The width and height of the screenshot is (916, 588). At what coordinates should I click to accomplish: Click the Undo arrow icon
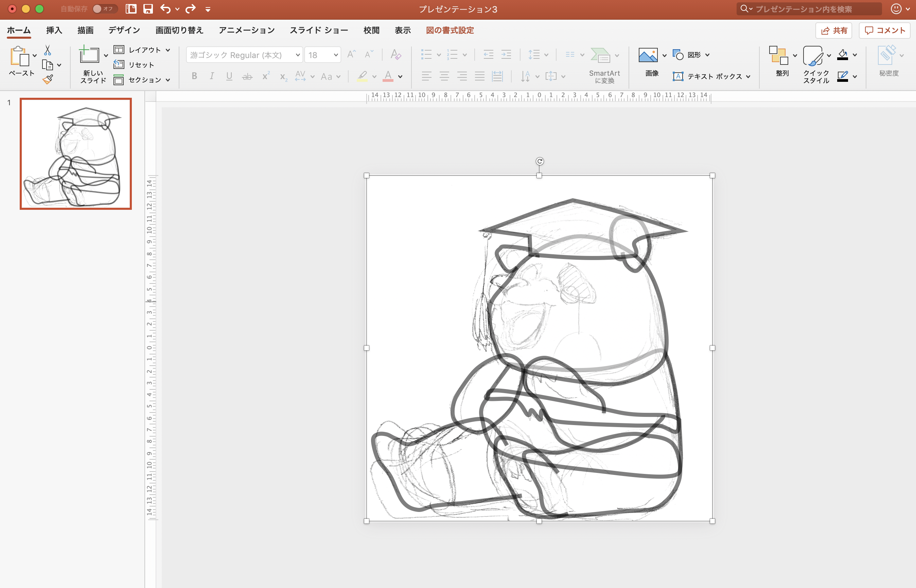click(165, 9)
